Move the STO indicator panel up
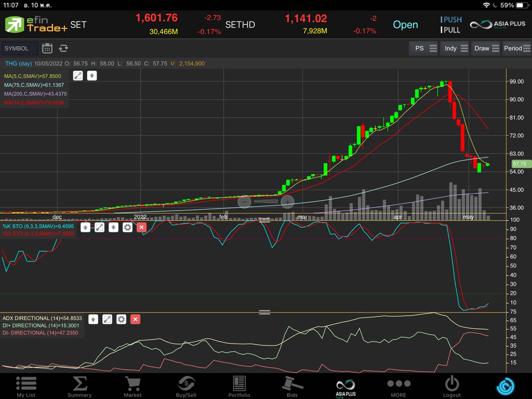This screenshot has height=399, width=532. pyautogui.click(x=85, y=227)
